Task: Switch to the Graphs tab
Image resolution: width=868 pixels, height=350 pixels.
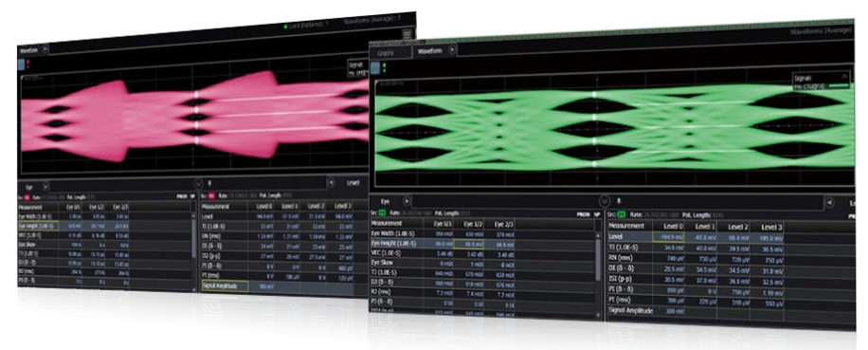Action: [x=386, y=52]
